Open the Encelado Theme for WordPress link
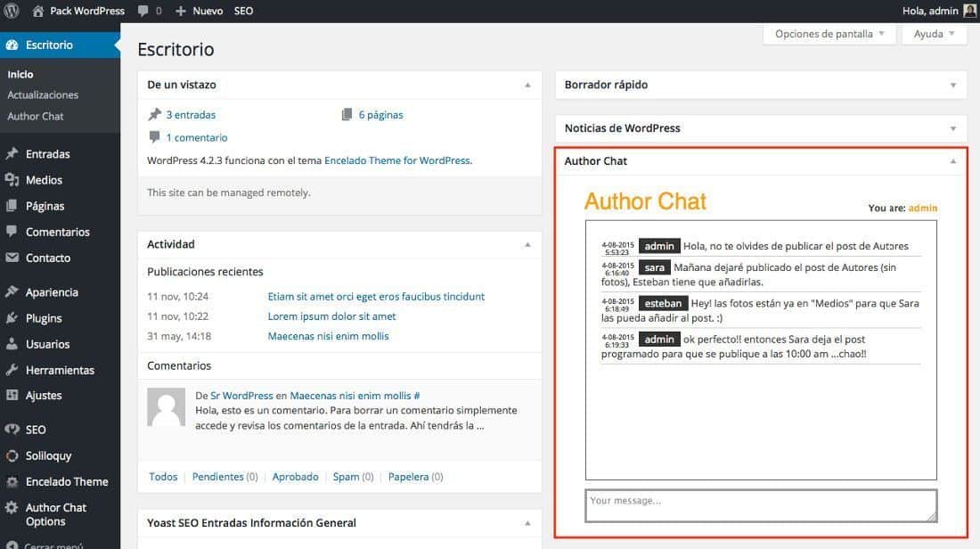Screen dimensions: 980x549 (x=397, y=160)
